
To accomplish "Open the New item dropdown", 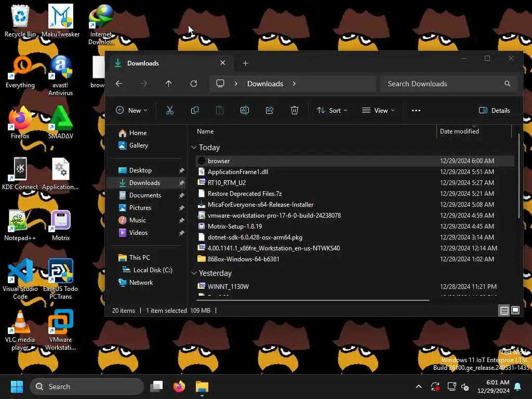I will click(x=131, y=110).
